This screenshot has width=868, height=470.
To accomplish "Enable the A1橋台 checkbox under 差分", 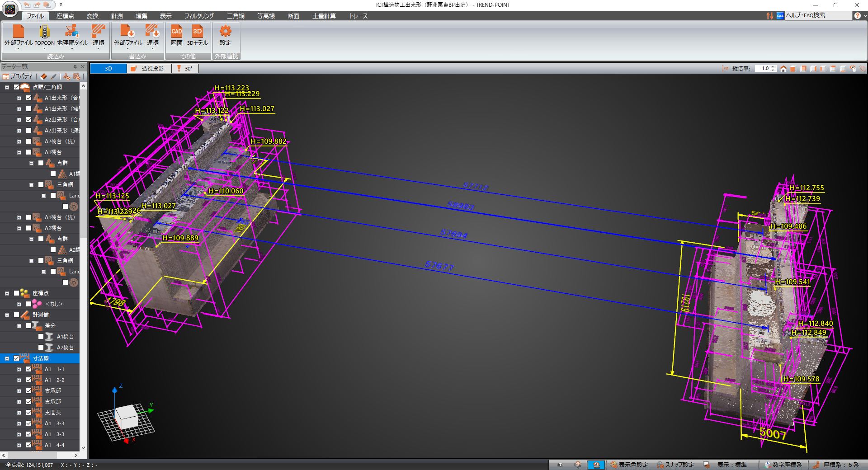I will tap(41, 337).
